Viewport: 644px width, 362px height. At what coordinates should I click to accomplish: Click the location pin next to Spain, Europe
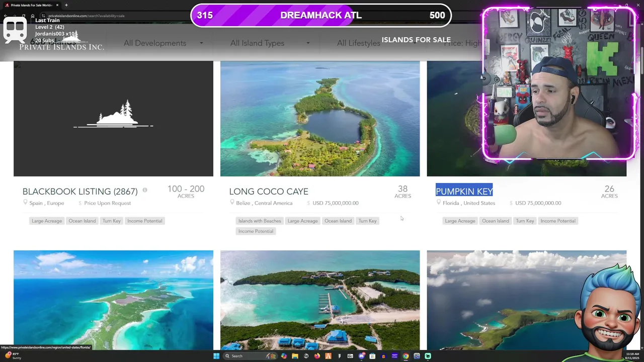click(25, 203)
